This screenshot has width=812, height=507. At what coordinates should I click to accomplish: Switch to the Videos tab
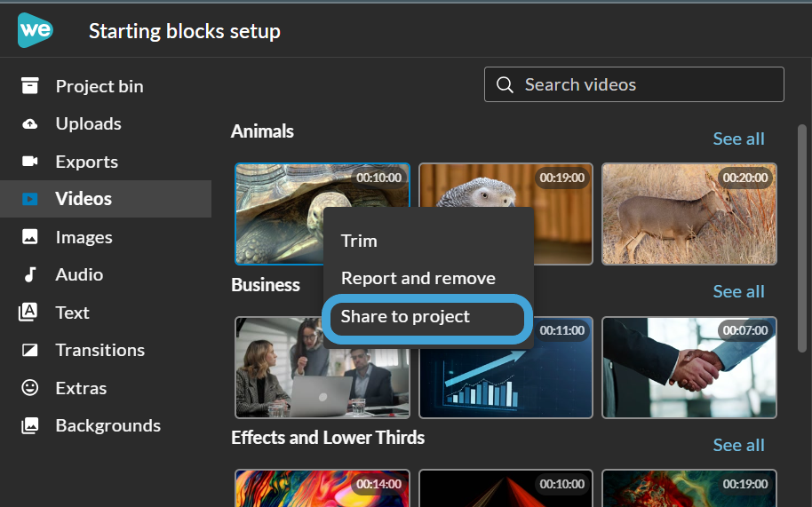(x=84, y=199)
